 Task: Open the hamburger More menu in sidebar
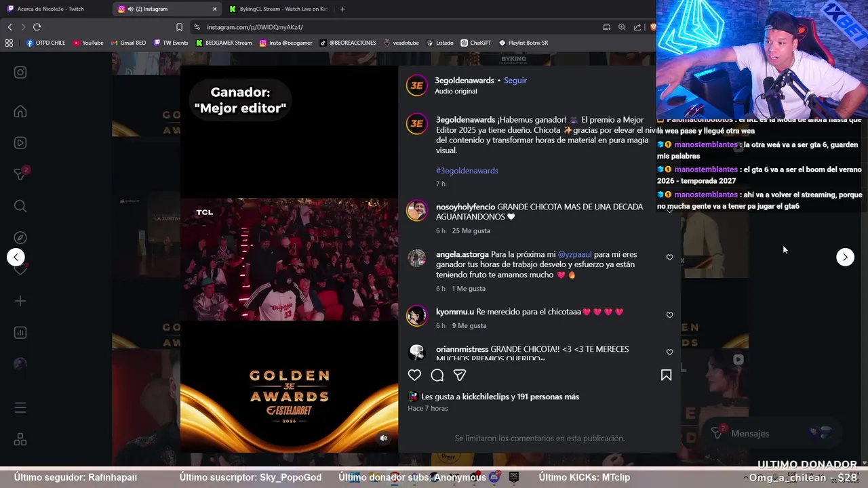(x=20, y=408)
